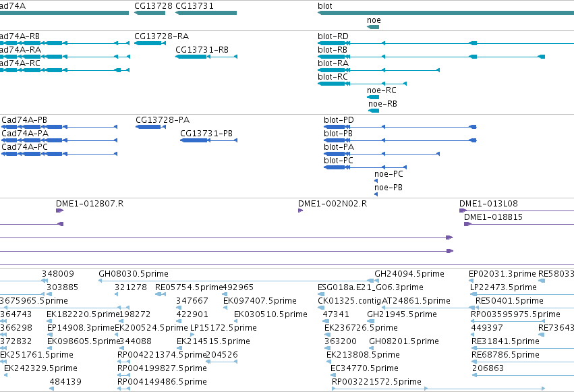
Task: Click the RP003595975.5prime label
Action: click(515, 314)
